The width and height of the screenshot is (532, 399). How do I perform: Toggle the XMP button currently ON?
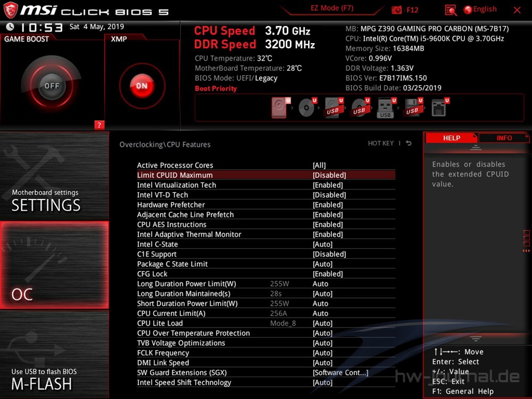tap(142, 86)
